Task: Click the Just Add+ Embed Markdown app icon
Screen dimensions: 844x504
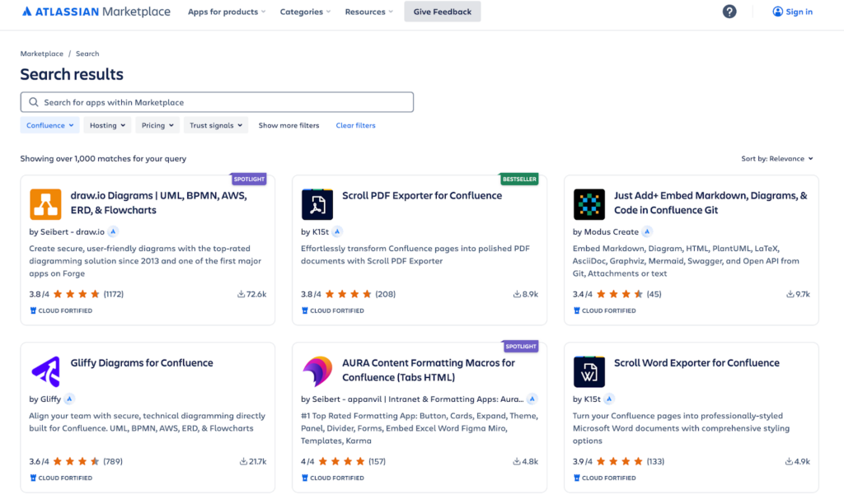Action: [x=588, y=204]
